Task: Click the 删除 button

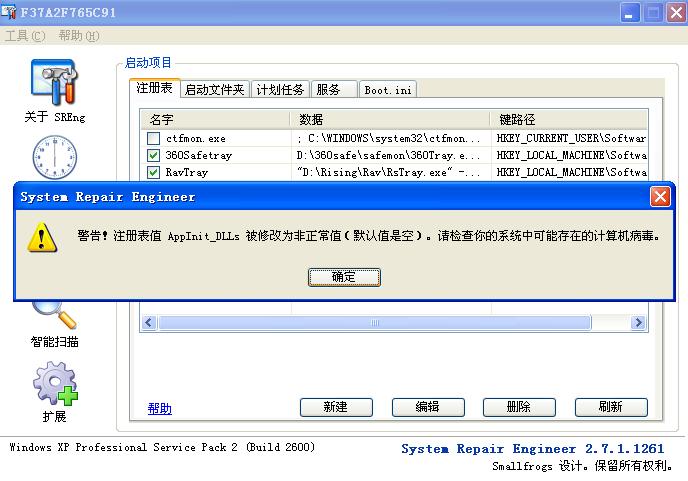Action: pos(519,407)
